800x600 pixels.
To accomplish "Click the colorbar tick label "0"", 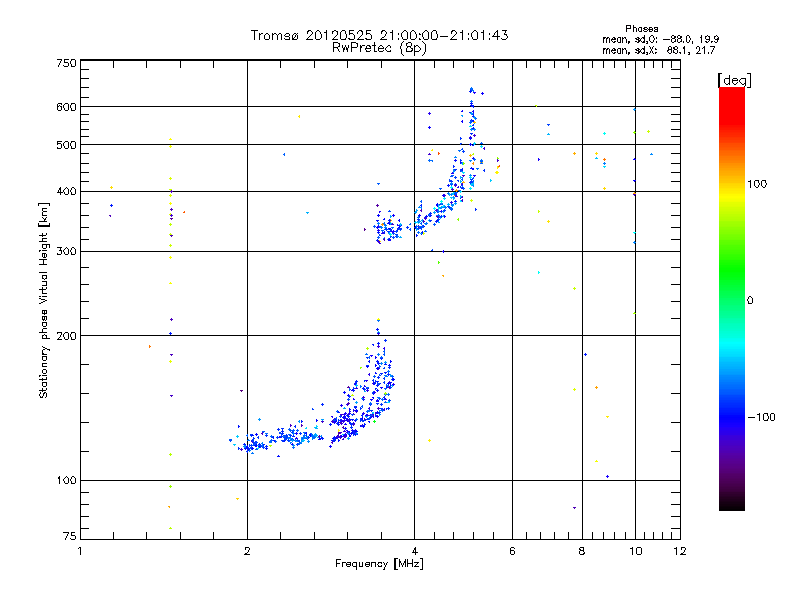I will click(x=749, y=301).
